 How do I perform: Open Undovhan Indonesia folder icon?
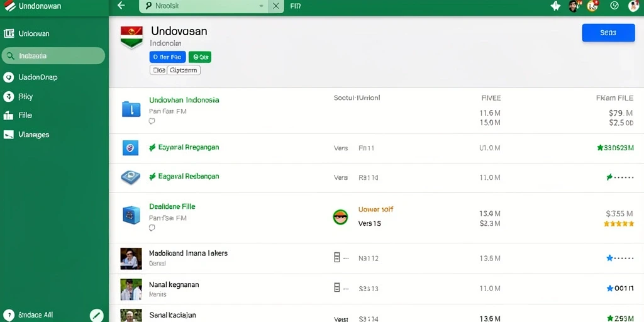click(131, 109)
